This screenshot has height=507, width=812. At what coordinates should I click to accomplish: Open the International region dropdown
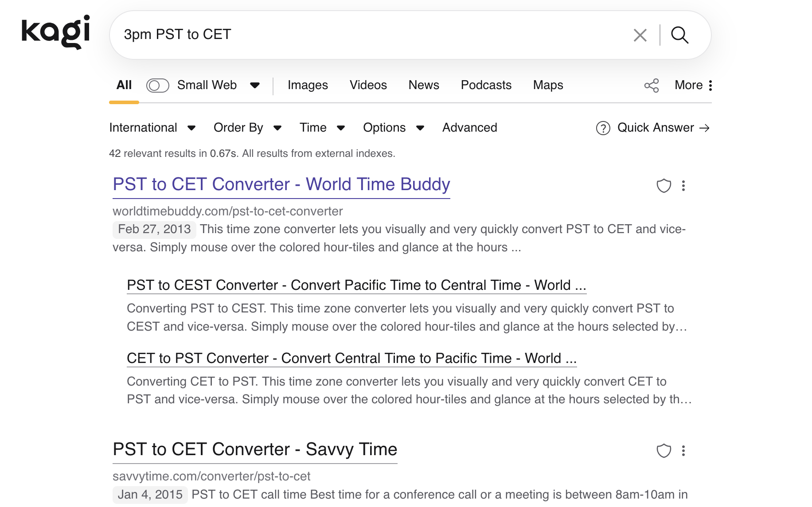pyautogui.click(x=152, y=128)
